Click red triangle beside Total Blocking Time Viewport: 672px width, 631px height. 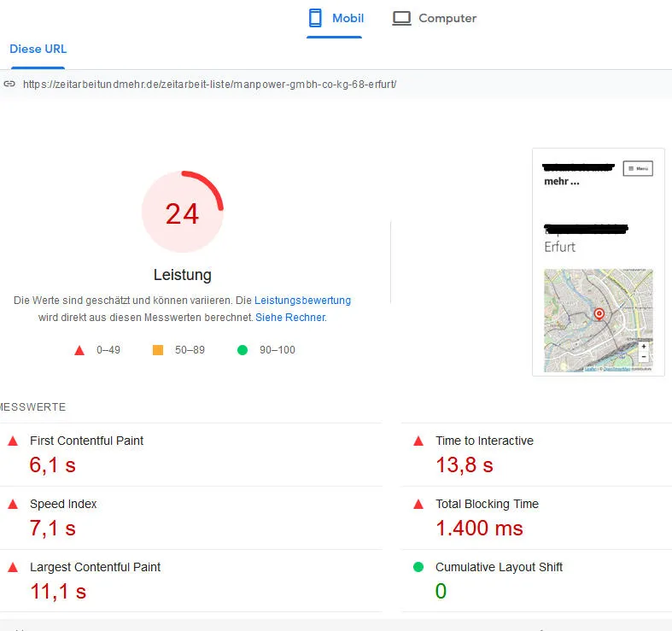coord(418,504)
